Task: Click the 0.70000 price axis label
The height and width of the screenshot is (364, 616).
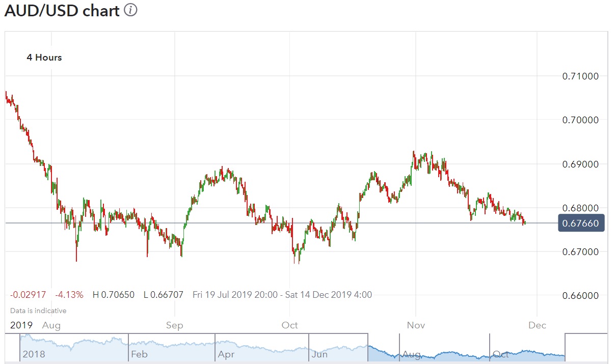Action: coord(580,120)
